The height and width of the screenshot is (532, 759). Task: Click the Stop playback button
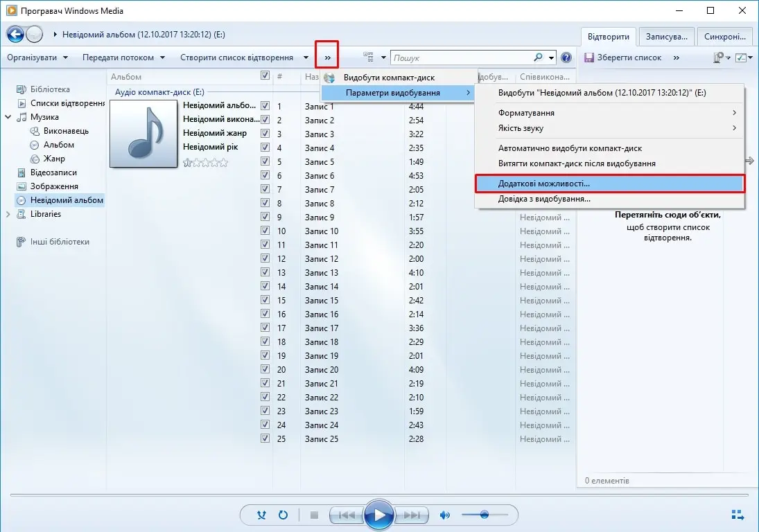tap(314, 515)
